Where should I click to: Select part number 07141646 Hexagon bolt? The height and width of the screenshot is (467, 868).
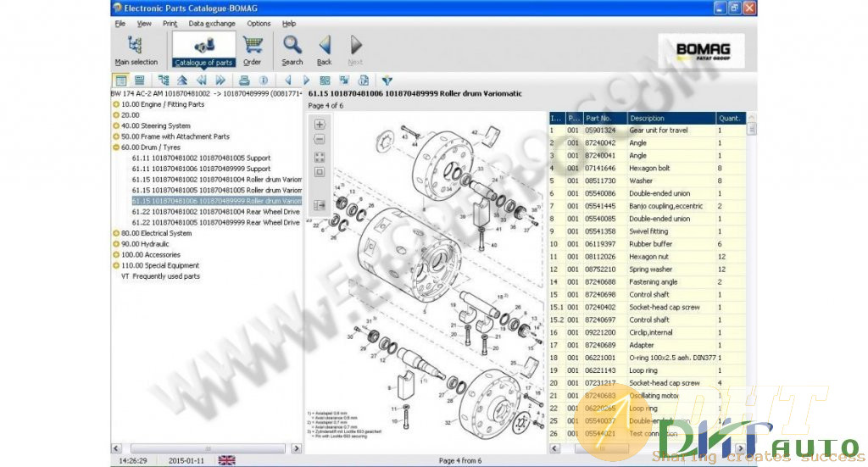point(648,168)
